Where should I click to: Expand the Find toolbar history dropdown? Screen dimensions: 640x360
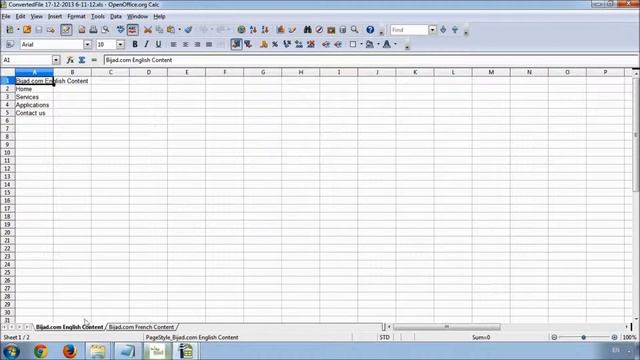point(432,30)
